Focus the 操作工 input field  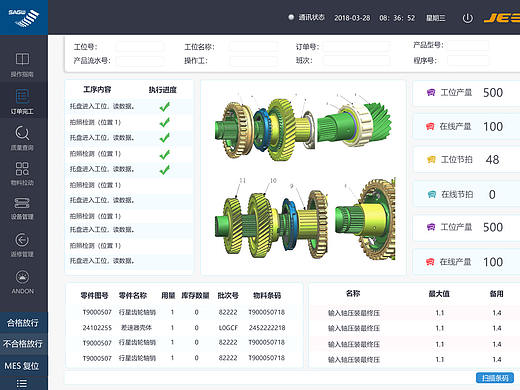(253, 61)
